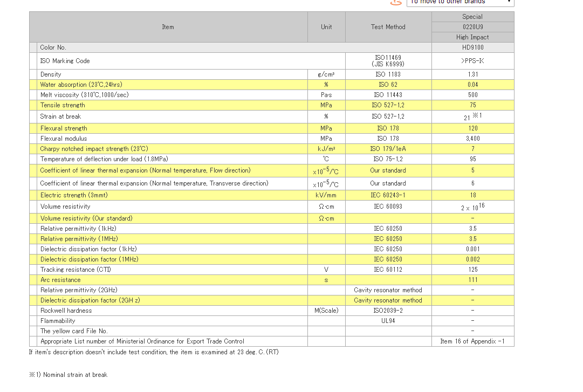The image size is (583, 392).
Task: Click the melt viscosity value '500'
Action: (472, 95)
